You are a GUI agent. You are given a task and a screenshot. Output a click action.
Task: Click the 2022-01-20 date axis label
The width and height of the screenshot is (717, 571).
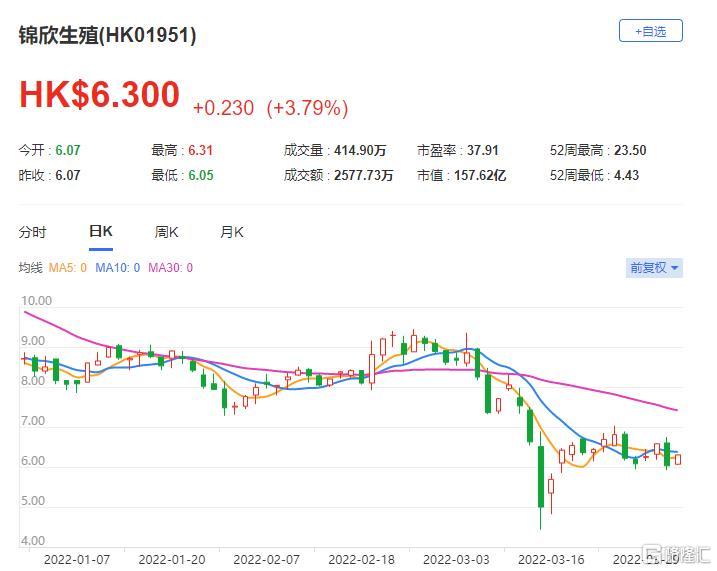172,560
